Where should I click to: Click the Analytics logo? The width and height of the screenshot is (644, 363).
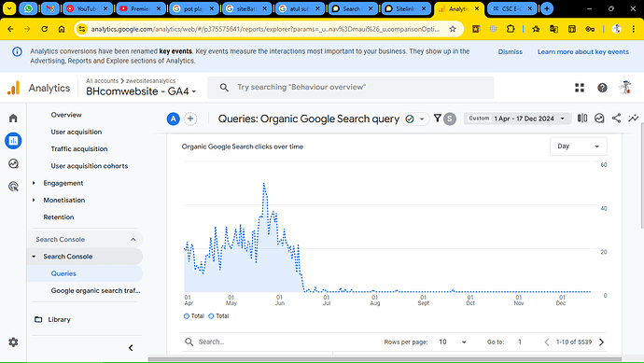coord(14,88)
